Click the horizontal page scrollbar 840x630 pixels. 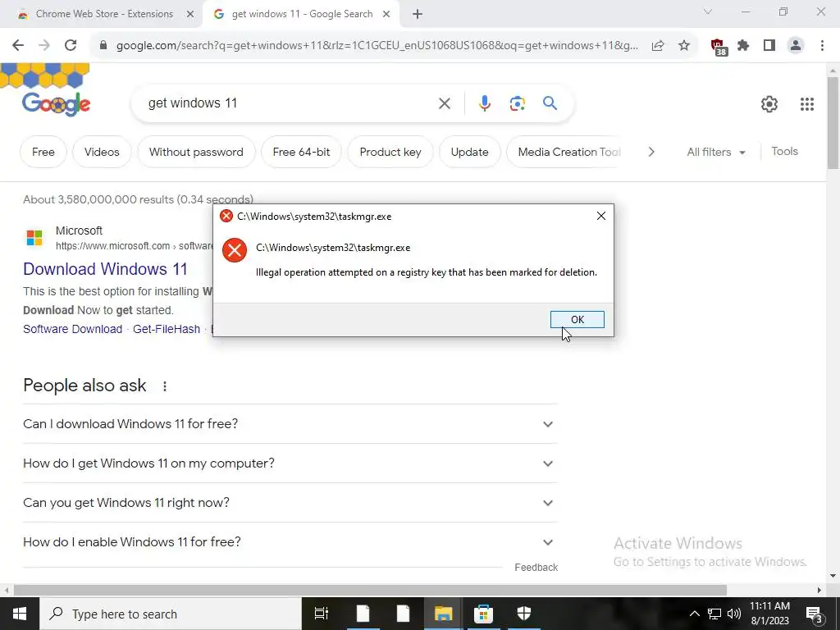click(370, 591)
